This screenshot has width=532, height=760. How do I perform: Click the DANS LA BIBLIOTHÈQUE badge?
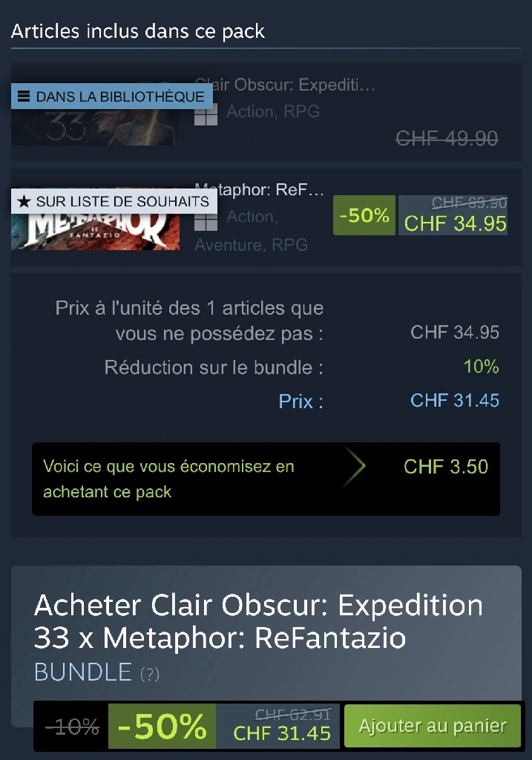coord(112,96)
